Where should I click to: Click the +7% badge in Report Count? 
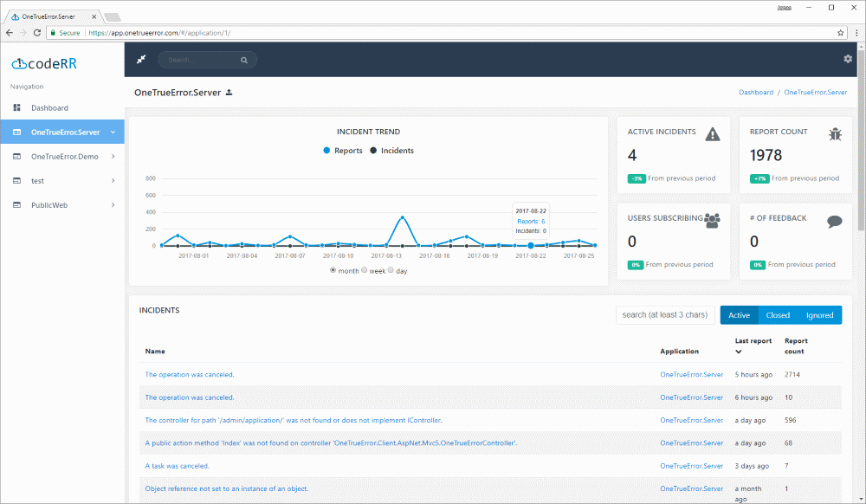tap(759, 179)
